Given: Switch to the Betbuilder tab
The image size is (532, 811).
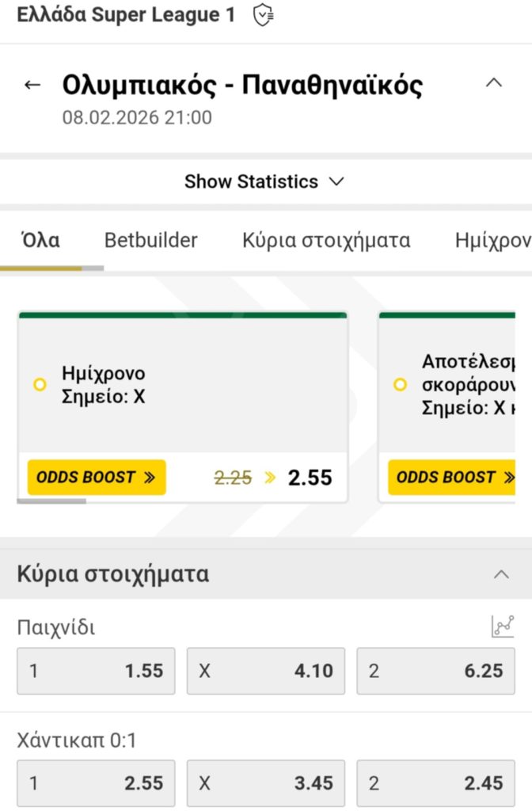Looking at the screenshot, I should point(150,240).
